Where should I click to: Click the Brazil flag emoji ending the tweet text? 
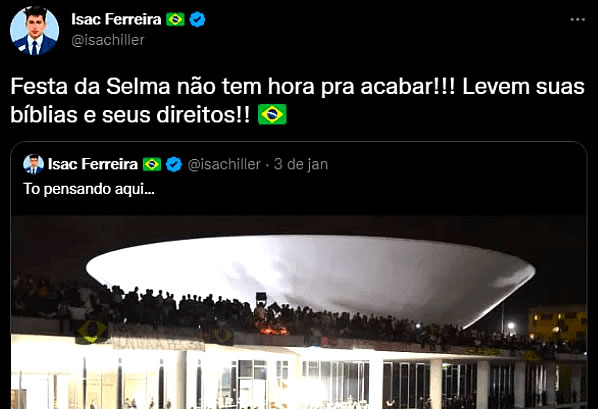tap(272, 114)
